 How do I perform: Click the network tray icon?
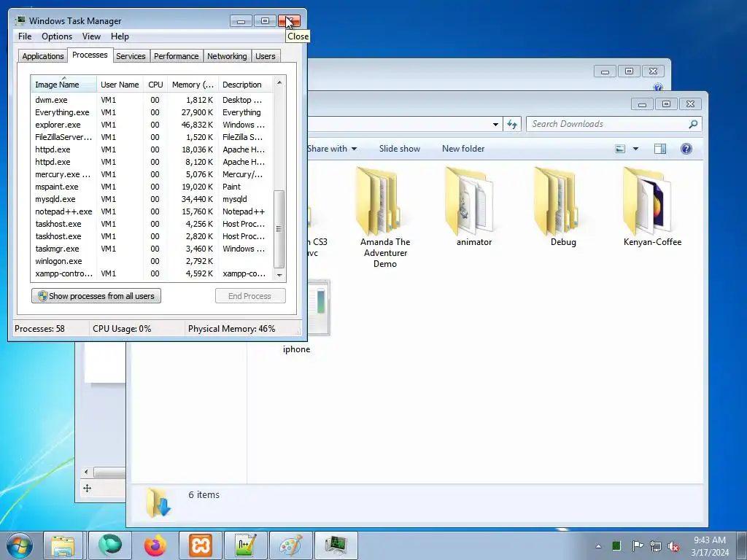656,546
